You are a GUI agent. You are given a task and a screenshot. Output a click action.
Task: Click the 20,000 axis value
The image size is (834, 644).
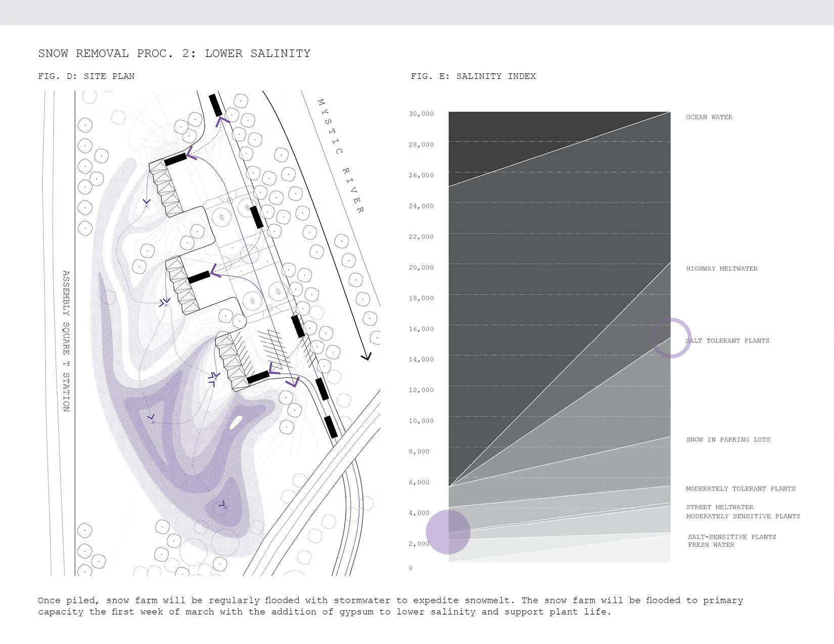pos(421,268)
